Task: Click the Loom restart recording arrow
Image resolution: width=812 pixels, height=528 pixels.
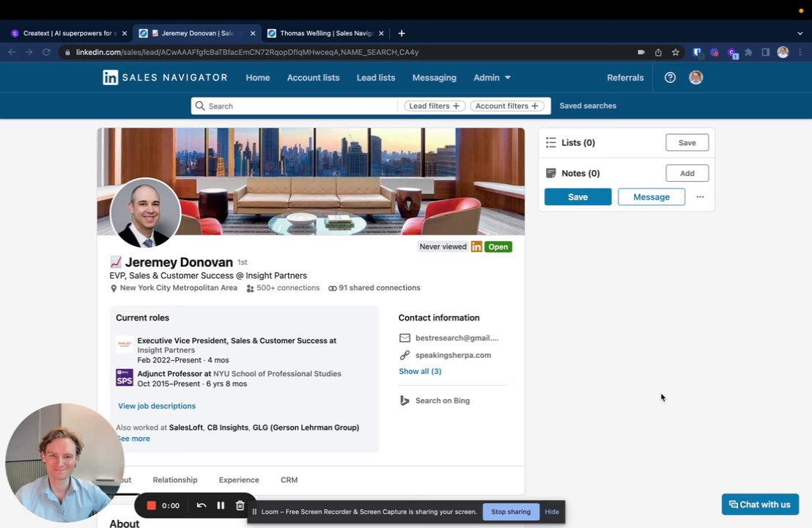Action: (202, 505)
